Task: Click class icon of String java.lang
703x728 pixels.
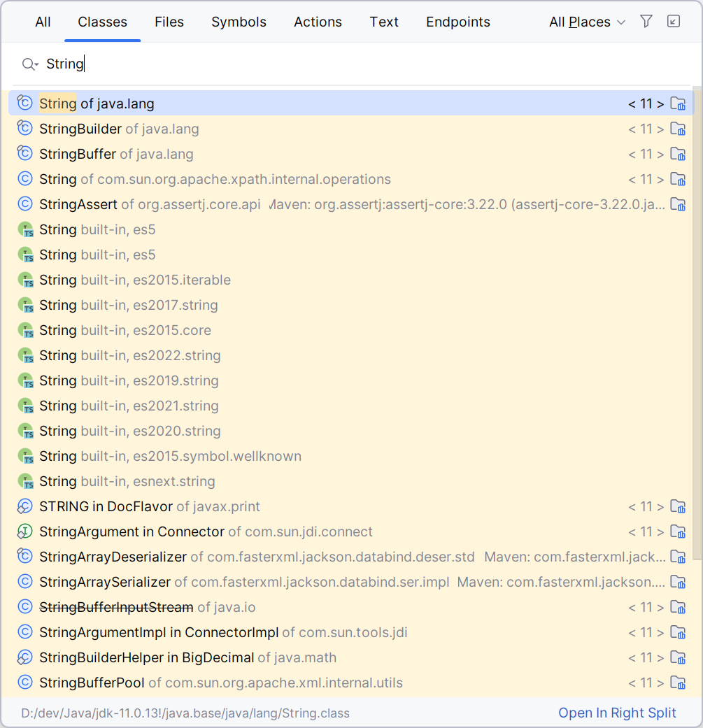Action: (24, 103)
